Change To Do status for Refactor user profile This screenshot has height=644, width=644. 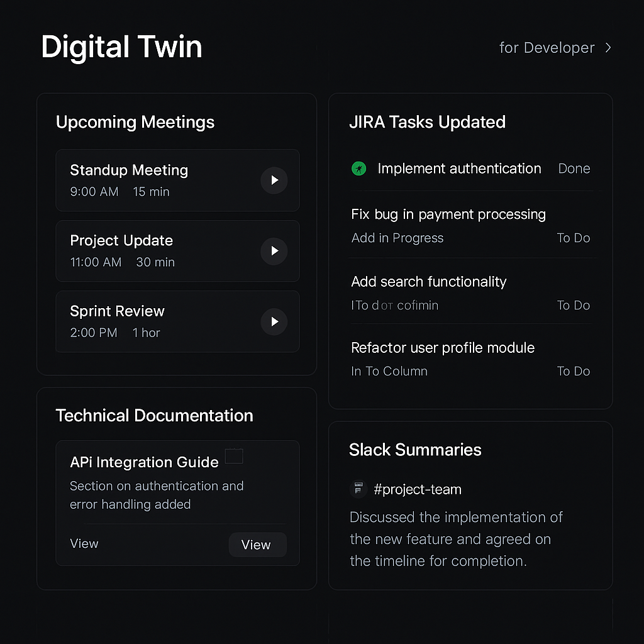tap(573, 371)
